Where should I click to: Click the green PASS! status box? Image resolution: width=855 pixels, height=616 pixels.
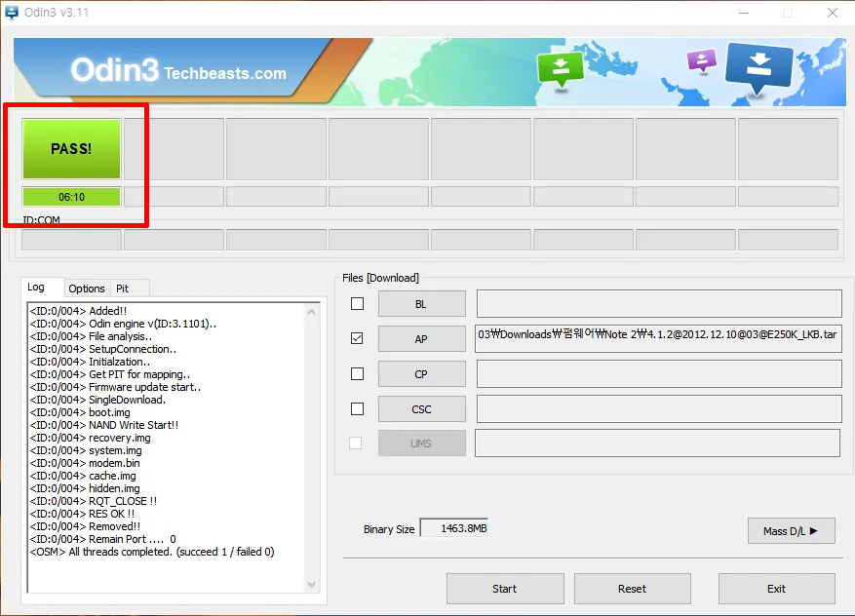point(71,149)
